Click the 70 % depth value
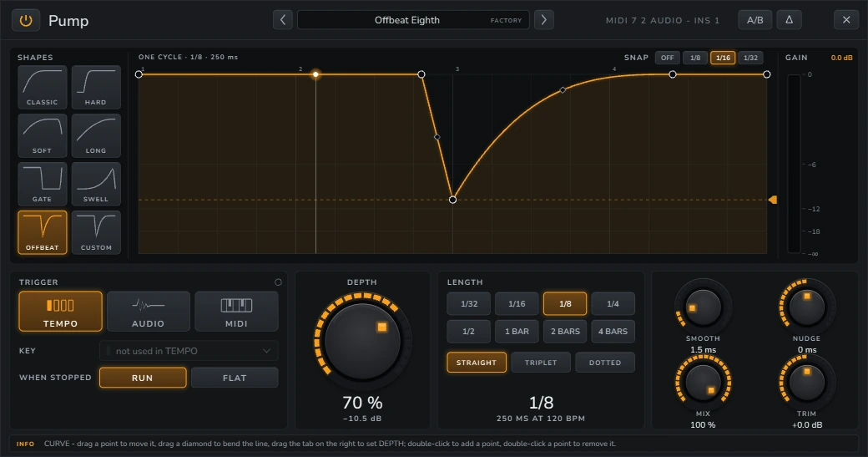 [362, 402]
